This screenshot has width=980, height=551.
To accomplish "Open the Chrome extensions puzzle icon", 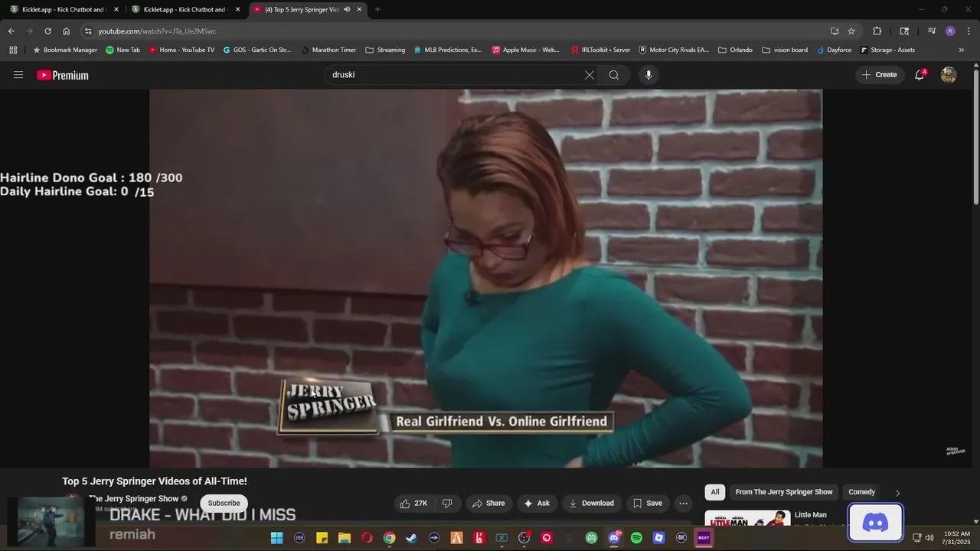I will click(877, 31).
